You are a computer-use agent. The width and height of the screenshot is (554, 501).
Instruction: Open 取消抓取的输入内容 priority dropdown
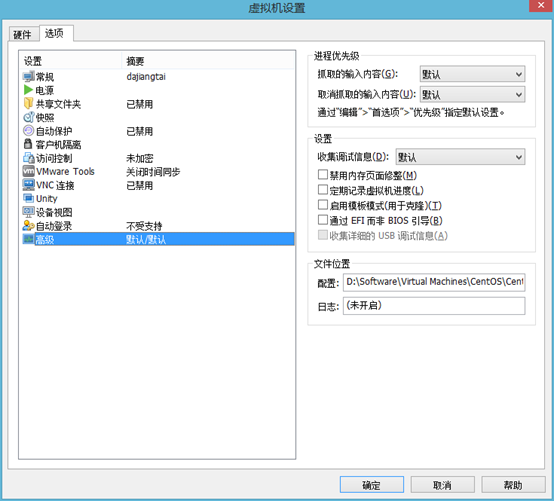(x=472, y=94)
